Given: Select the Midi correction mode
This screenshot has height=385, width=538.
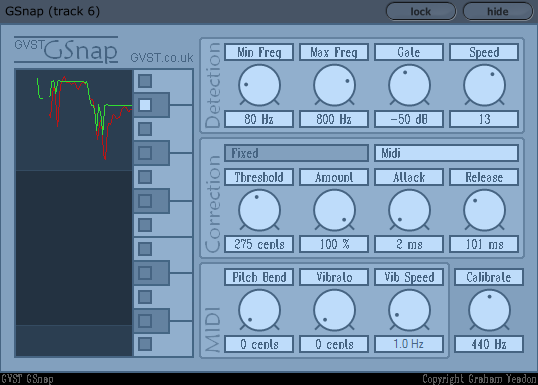Looking at the screenshot, I should coord(446,153).
